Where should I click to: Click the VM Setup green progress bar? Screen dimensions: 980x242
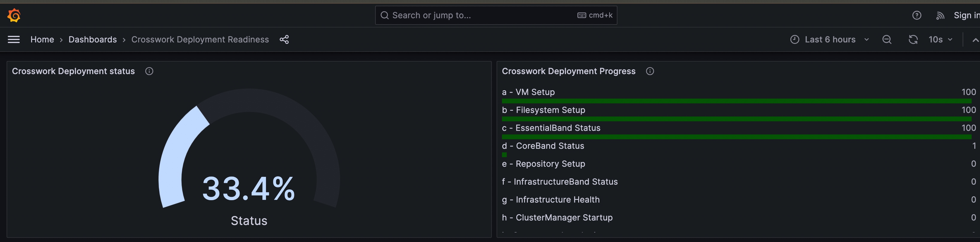pyautogui.click(x=736, y=101)
